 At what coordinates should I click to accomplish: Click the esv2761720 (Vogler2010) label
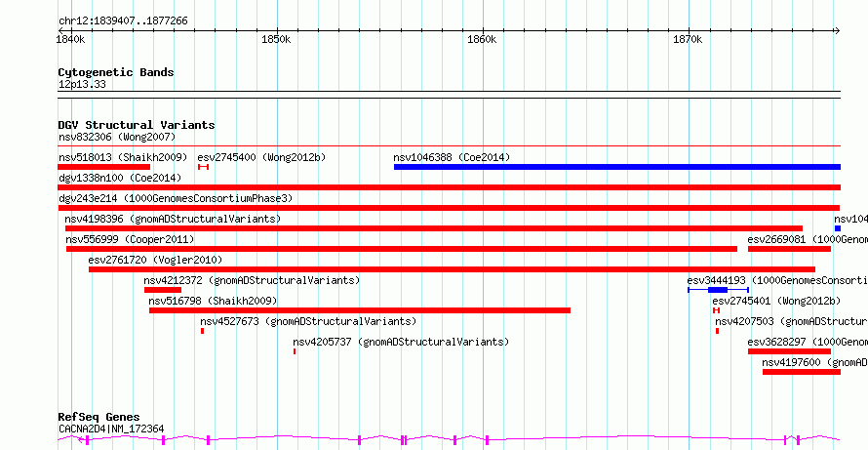point(155,260)
